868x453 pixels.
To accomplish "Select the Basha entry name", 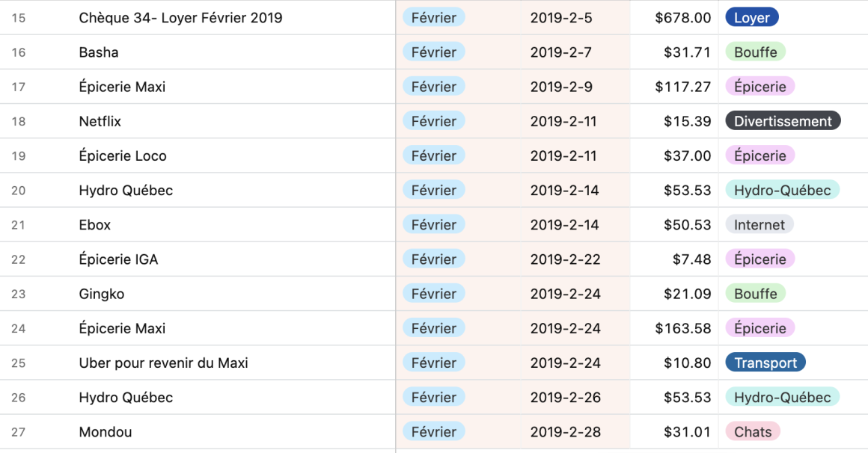I will 99,52.
